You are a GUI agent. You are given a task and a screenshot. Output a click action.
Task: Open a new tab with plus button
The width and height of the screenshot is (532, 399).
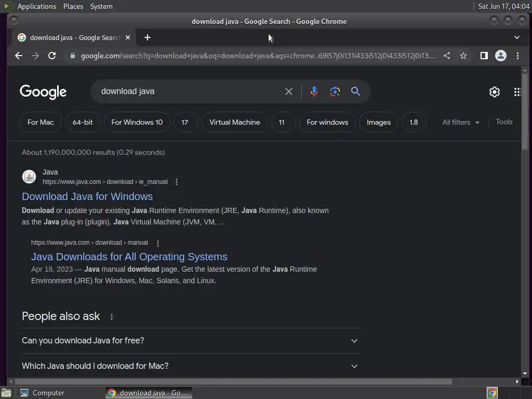coord(147,37)
